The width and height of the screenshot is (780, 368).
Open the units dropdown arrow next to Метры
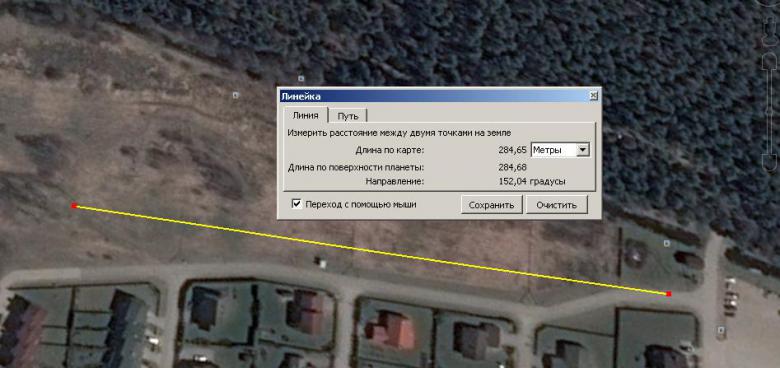click(583, 150)
